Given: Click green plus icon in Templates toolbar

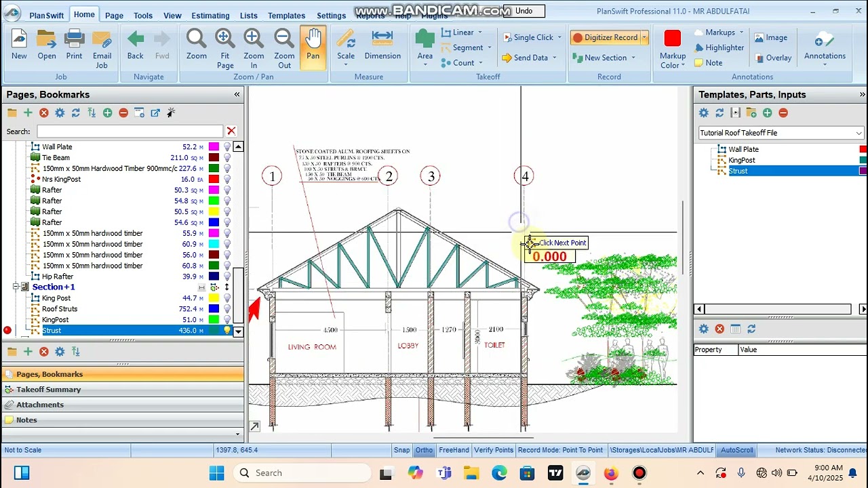Looking at the screenshot, I should (767, 113).
